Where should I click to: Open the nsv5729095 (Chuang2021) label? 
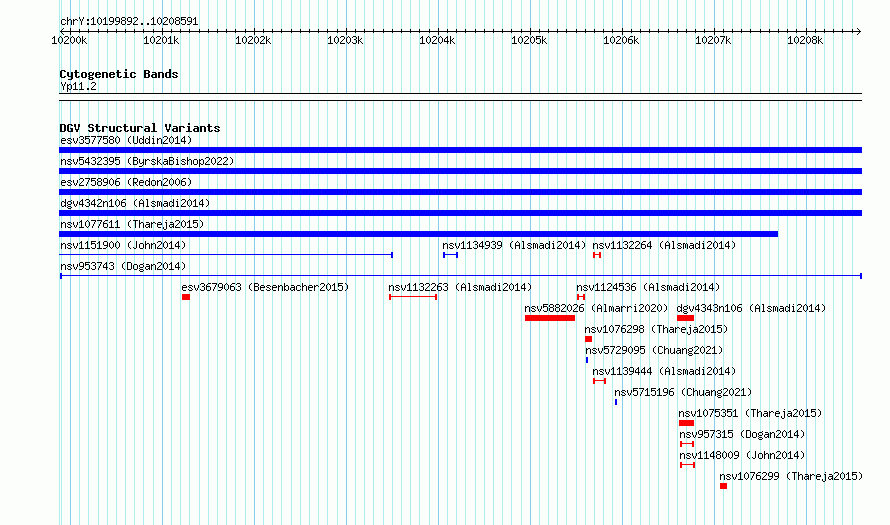654,350
